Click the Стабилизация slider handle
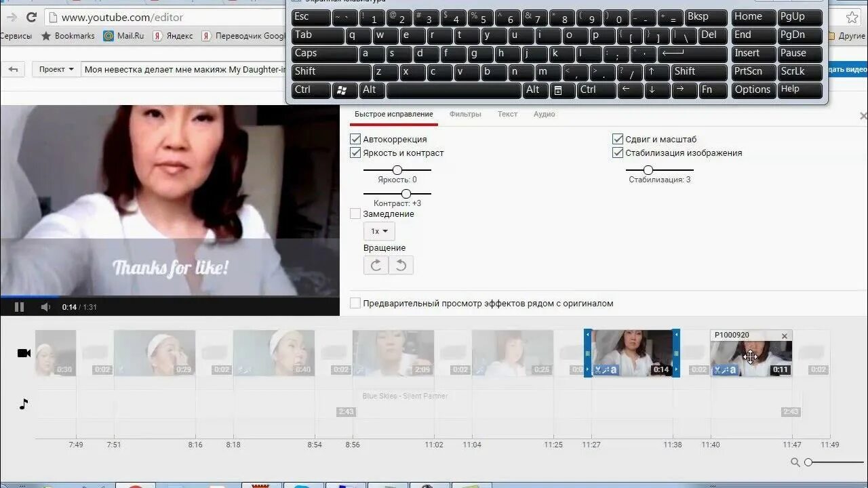 point(648,170)
